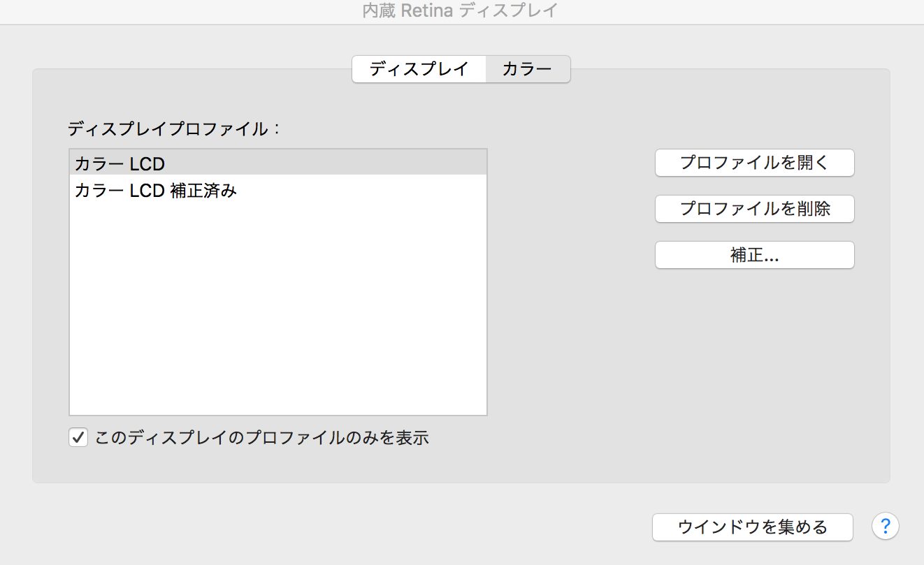Switch to the ディスプレイ tab

(418, 69)
